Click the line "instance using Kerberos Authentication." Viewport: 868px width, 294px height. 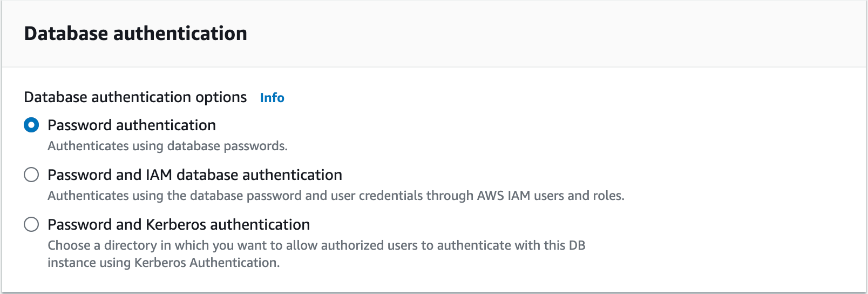[x=164, y=263]
